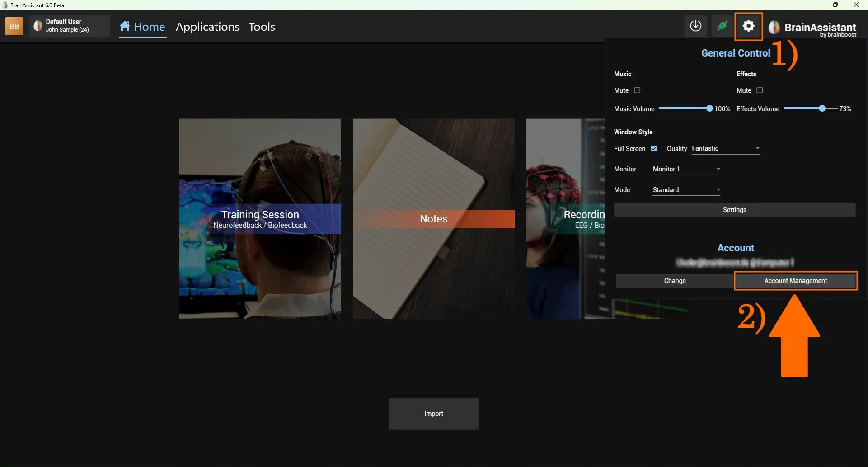Toggle the Effects Mute checkbox
The height and width of the screenshot is (467, 868).
pyautogui.click(x=760, y=90)
